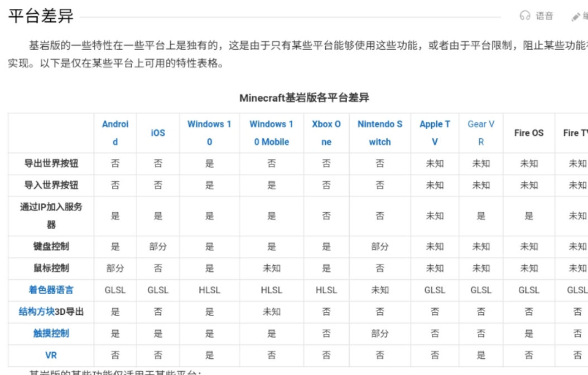Click 是 in 鼠标控制 row under Xbox One

326,268
